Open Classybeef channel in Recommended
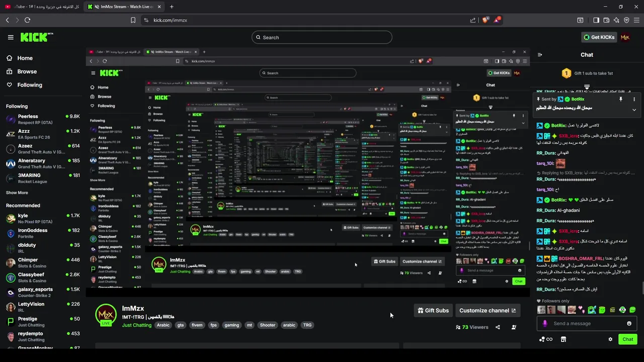 tap(43, 278)
